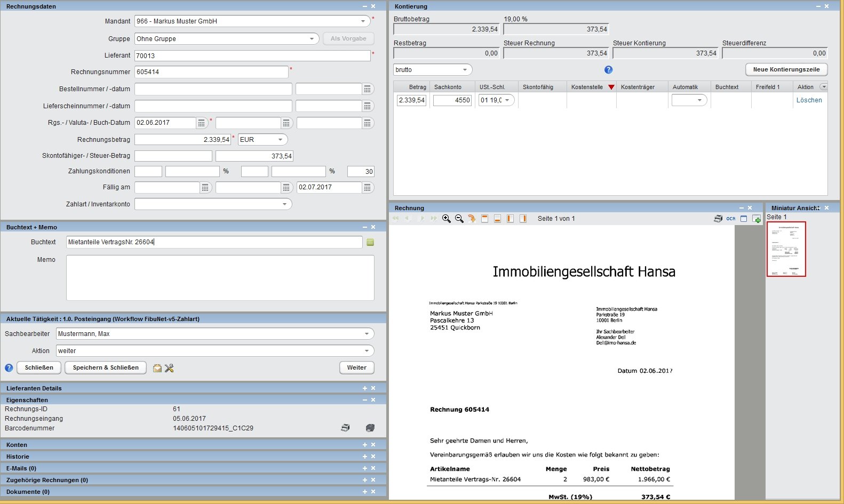The width and height of the screenshot is (844, 504).
Task: Add a page using the green plus icon
Action: coord(757,219)
